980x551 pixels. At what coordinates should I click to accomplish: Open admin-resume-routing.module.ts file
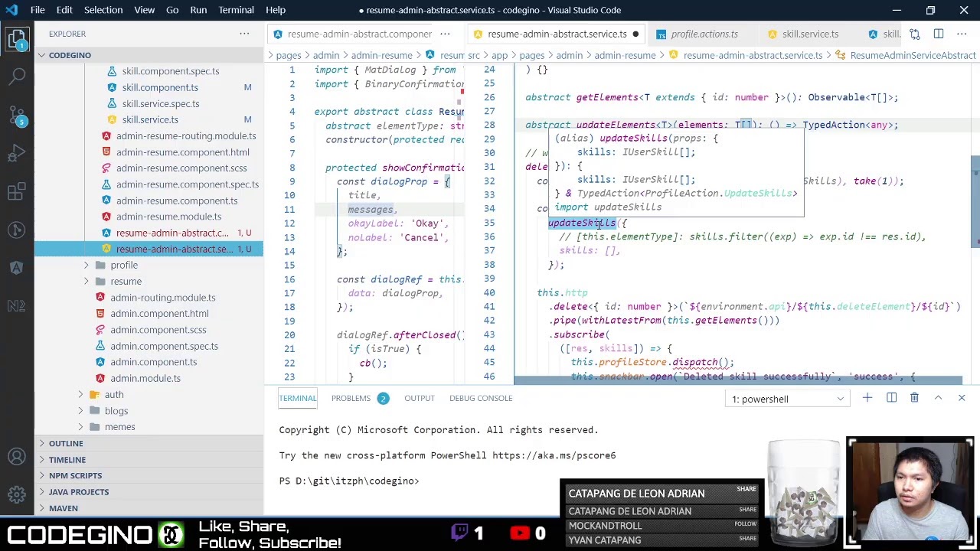click(186, 135)
